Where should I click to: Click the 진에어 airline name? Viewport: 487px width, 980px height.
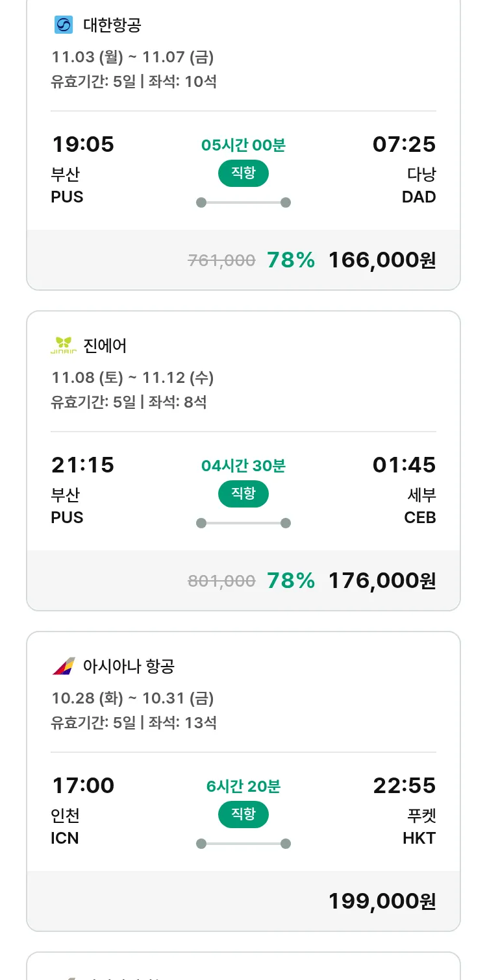[105, 346]
